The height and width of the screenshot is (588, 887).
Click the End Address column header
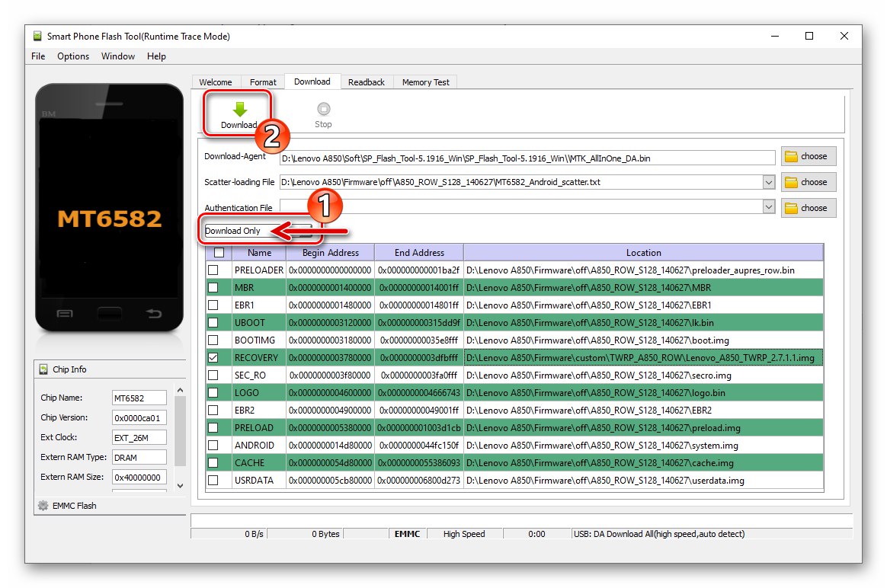[x=419, y=253]
